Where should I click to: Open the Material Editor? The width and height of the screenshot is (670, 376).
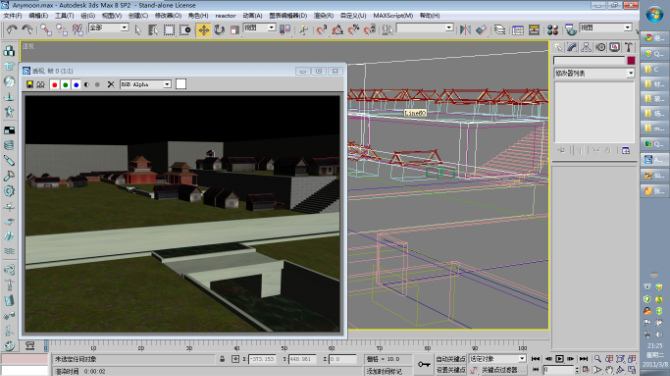(x=552, y=30)
